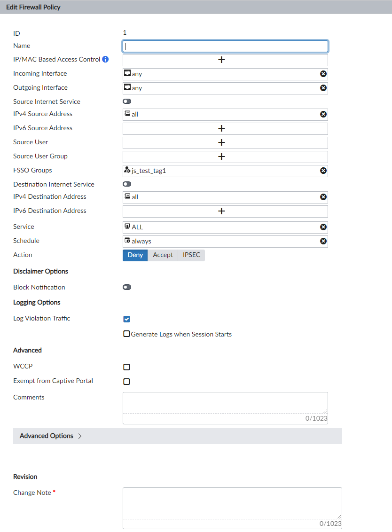Check Exempt from Captive Portal
Viewport: 392px width, 532px height.
[x=126, y=382]
